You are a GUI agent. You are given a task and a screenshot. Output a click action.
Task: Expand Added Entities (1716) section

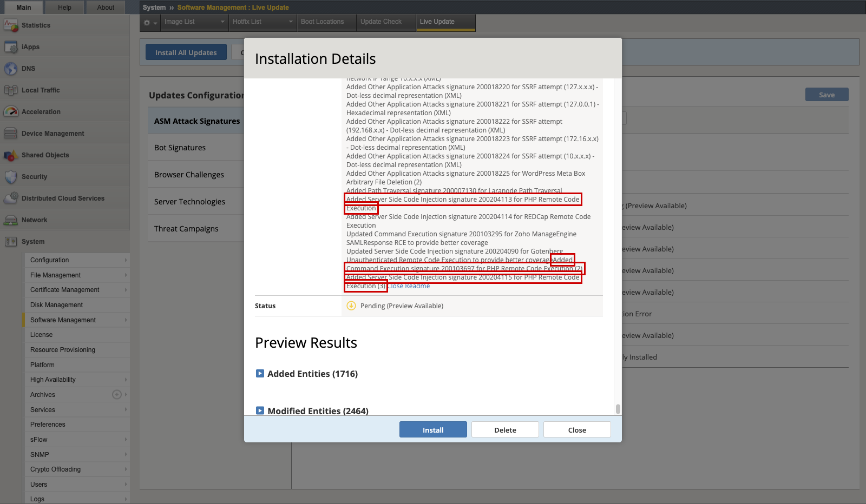pos(260,373)
